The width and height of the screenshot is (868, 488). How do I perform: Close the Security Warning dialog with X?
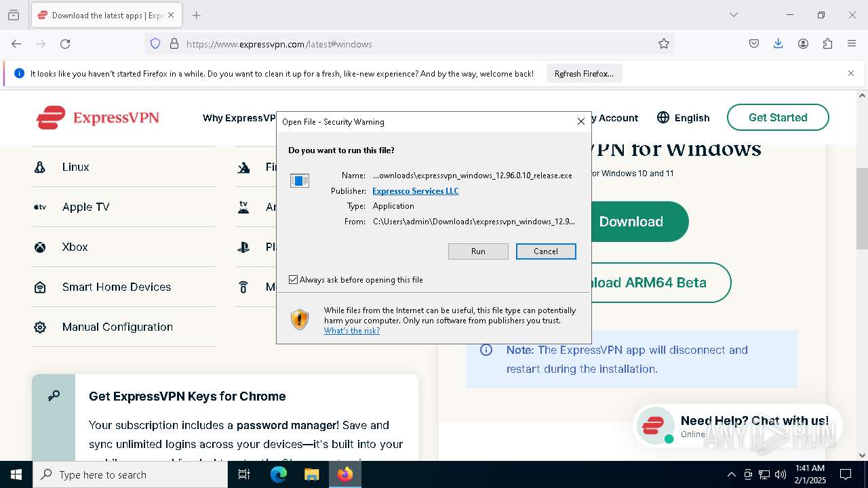[x=580, y=121]
